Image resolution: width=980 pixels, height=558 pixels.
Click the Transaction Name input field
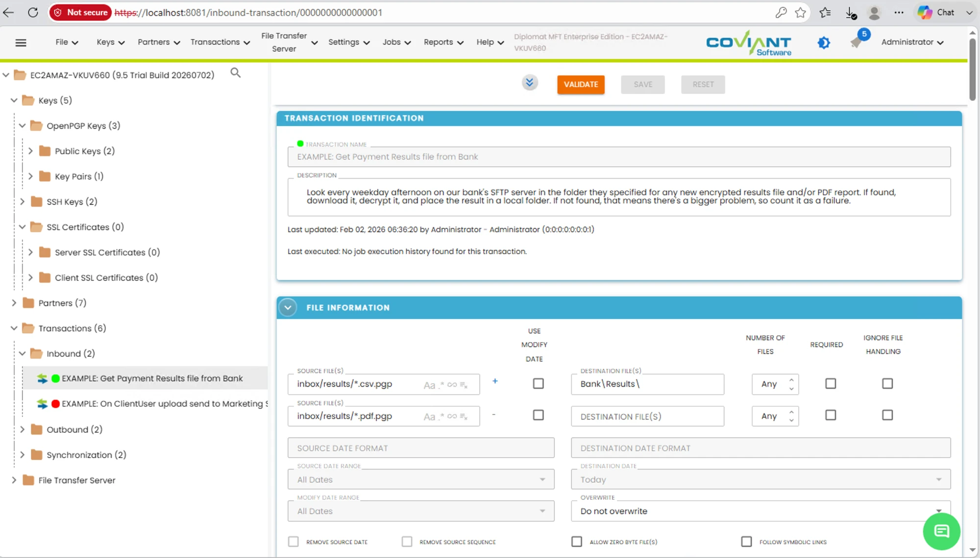point(619,157)
